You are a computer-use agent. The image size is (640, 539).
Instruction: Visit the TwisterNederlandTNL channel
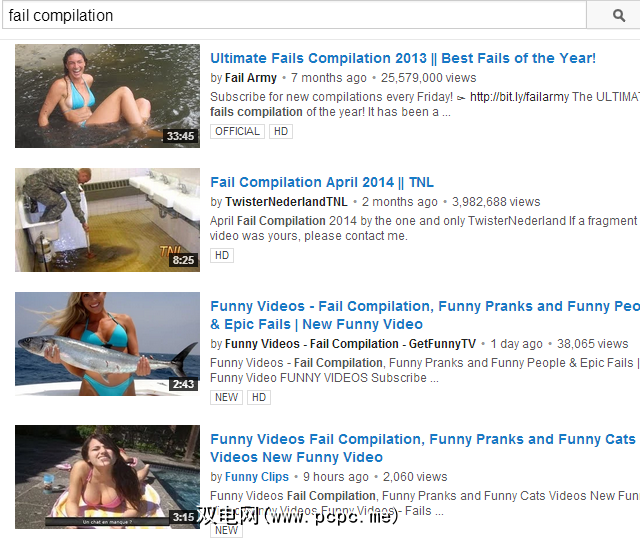286,202
